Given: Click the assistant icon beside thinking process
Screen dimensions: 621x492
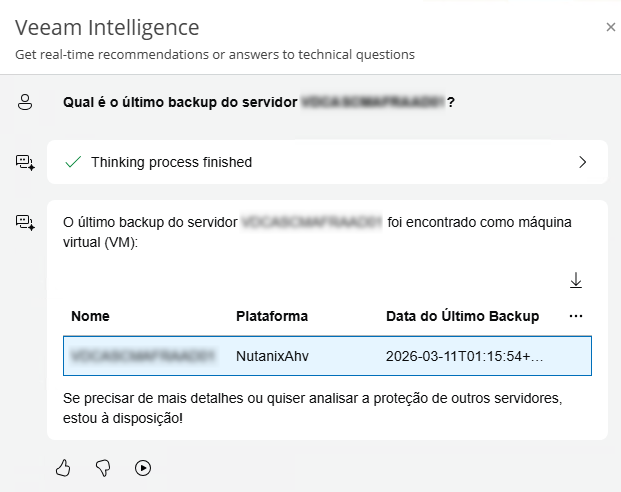Looking at the screenshot, I should [x=25, y=162].
